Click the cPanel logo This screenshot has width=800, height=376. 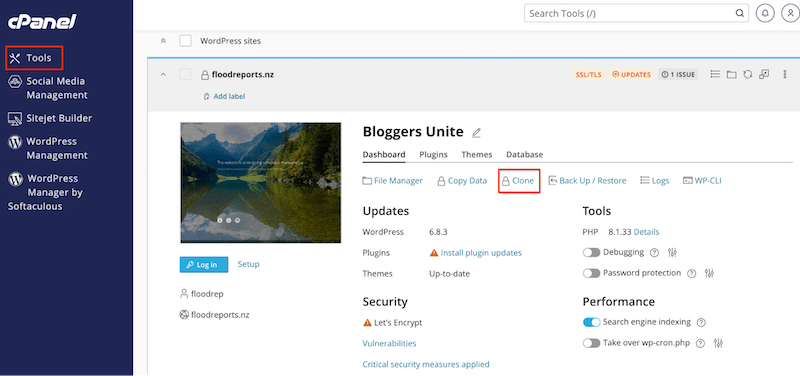[x=42, y=22]
